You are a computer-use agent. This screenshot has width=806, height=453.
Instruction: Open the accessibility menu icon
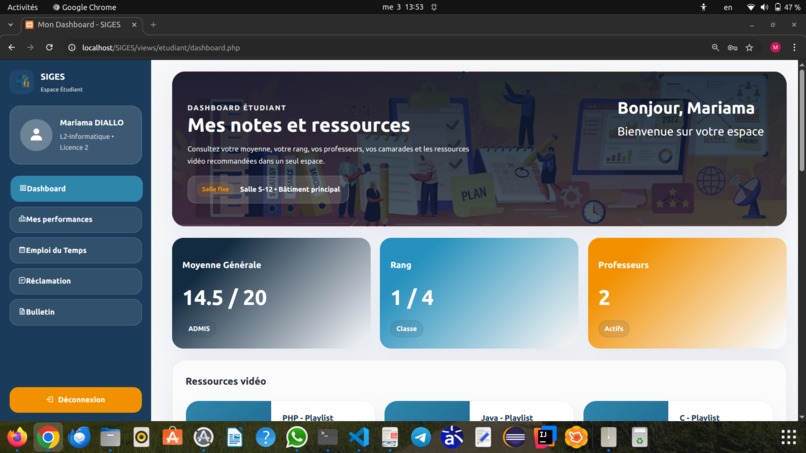[703, 7]
